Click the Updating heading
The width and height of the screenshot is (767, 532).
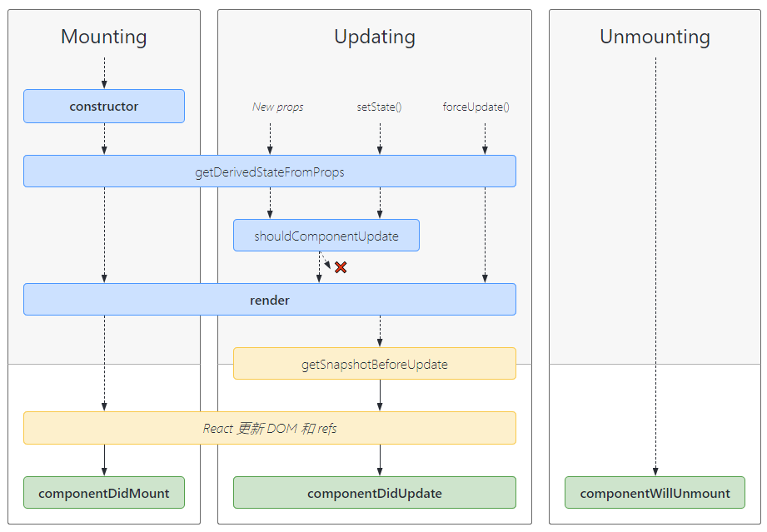[x=375, y=37]
